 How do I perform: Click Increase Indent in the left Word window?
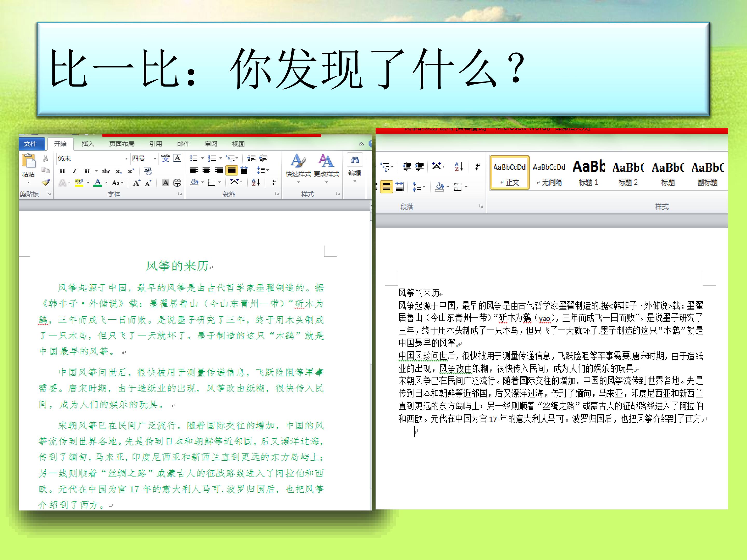(263, 158)
